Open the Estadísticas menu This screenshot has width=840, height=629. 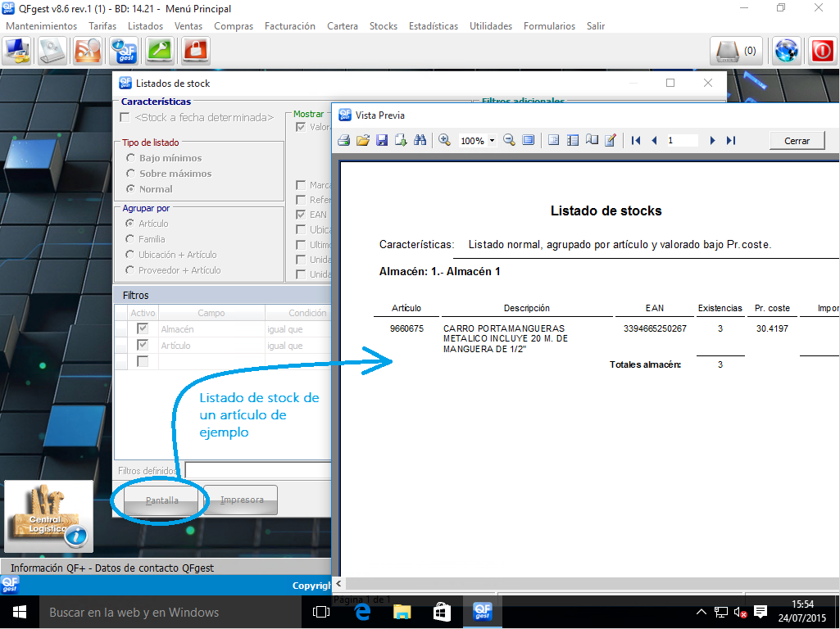(434, 25)
